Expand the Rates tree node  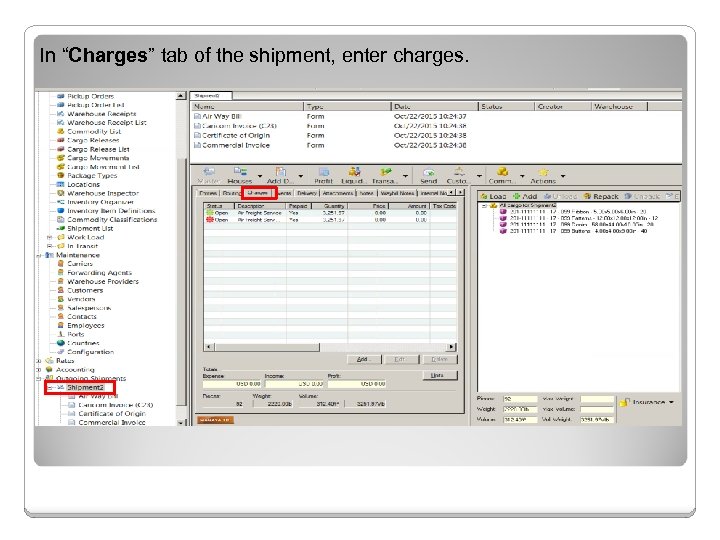pos(39,361)
